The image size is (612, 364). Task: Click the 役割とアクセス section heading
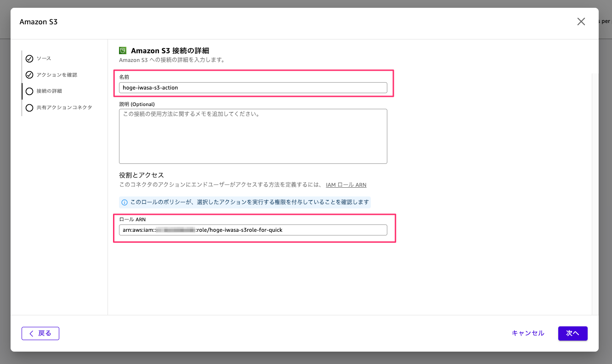point(142,175)
